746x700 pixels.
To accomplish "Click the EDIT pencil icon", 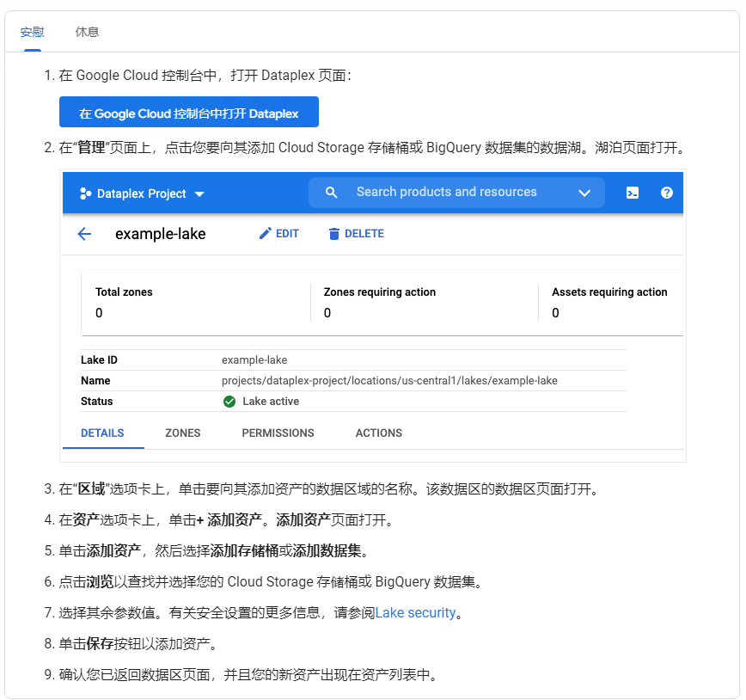I will [x=266, y=234].
